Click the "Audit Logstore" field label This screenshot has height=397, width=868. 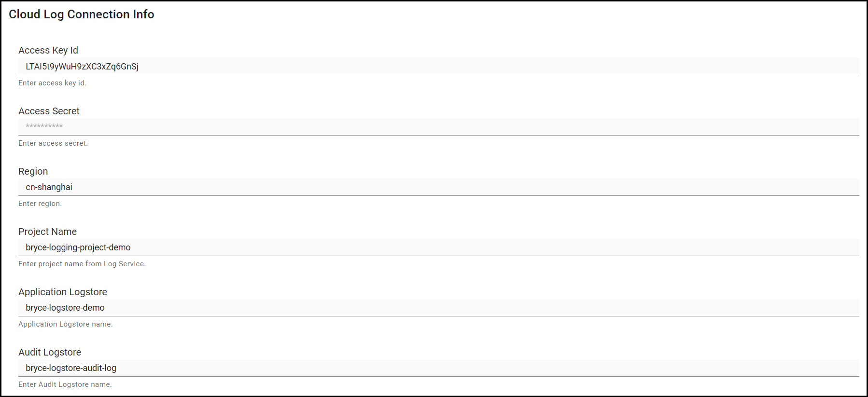pos(50,352)
